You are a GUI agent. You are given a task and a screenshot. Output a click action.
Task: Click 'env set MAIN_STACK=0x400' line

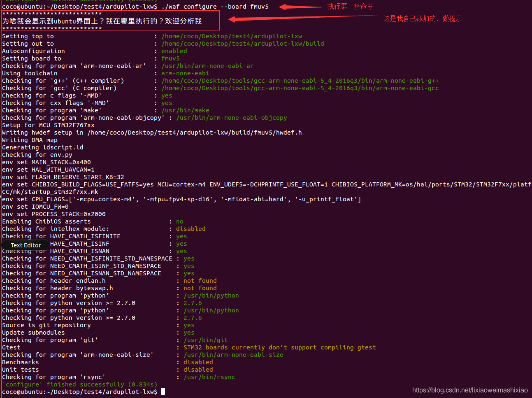pos(46,162)
